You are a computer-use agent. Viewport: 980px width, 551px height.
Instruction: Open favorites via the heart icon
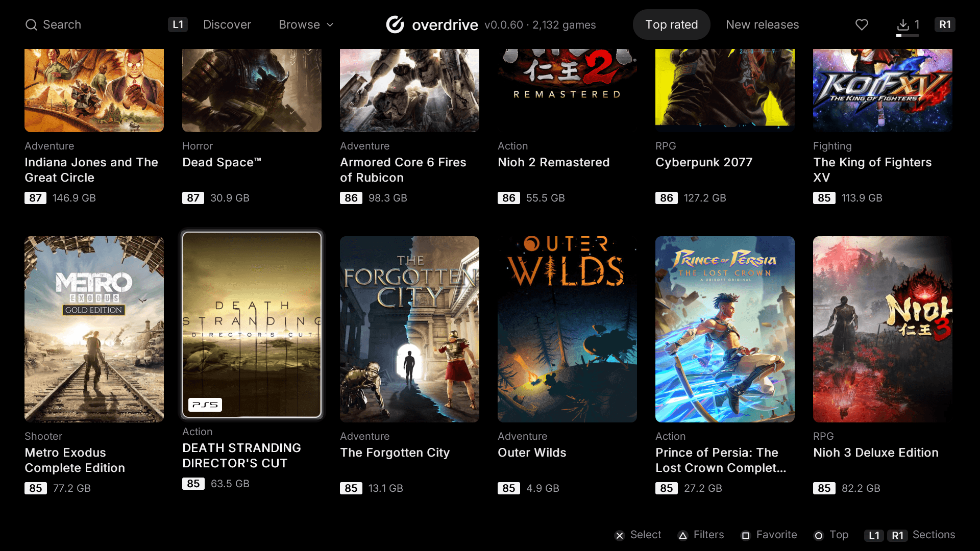(x=862, y=24)
